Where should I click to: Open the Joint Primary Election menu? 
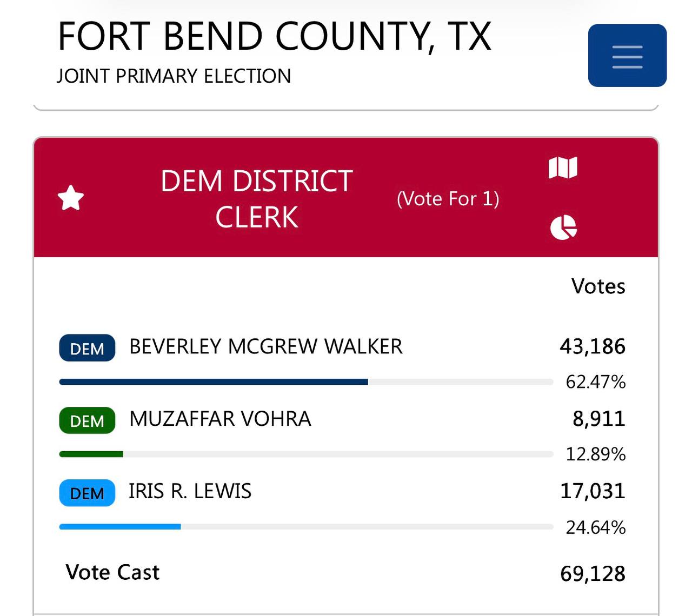[627, 56]
